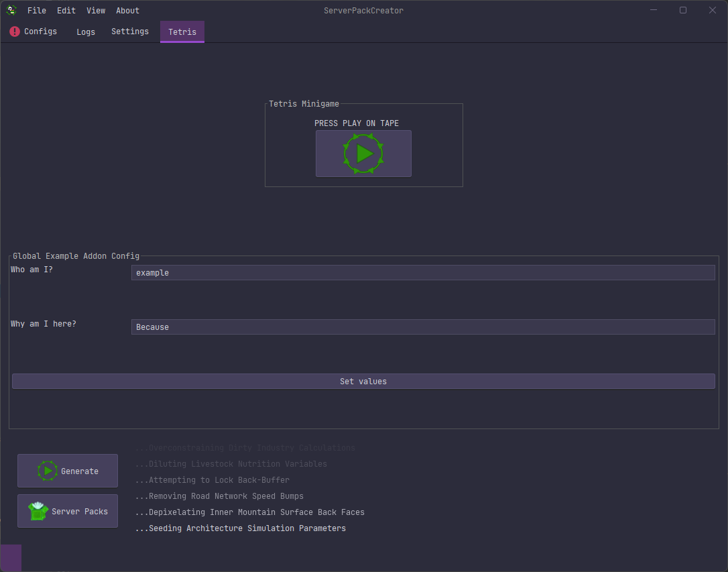Close the ServerPackCreator window
The height and width of the screenshot is (572, 728).
pyautogui.click(x=713, y=10)
